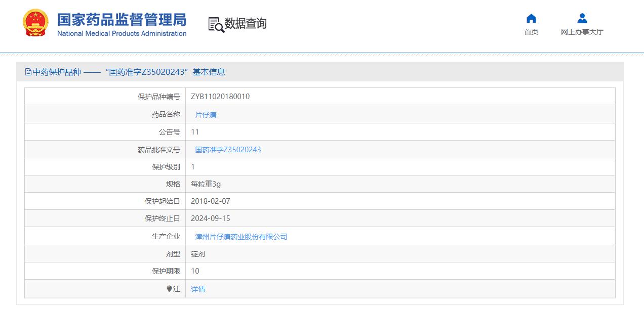Click the 详情 details link
This screenshot has width=644, height=311.
click(x=197, y=288)
